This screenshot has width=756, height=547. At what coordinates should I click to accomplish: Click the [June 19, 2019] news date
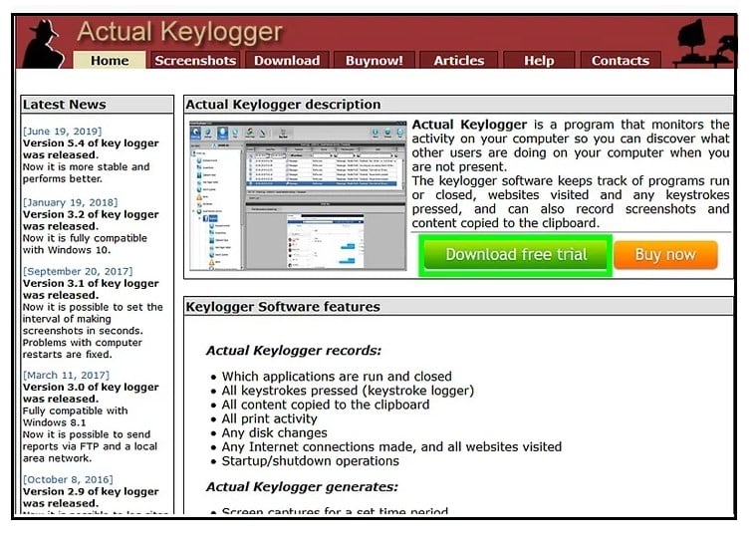pos(62,132)
